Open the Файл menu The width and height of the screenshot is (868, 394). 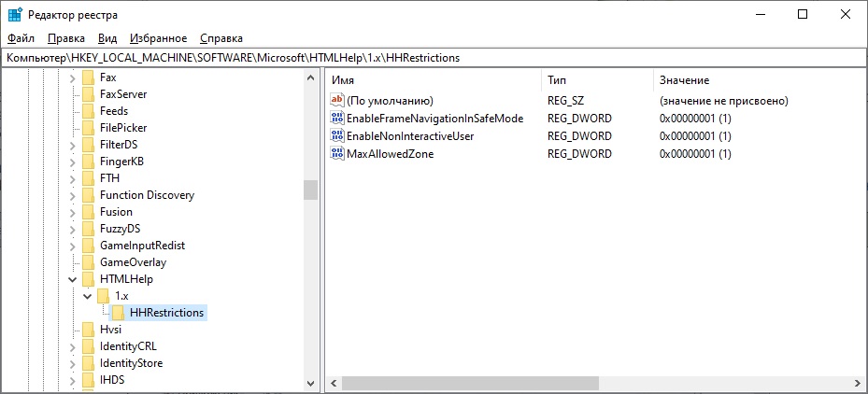click(x=21, y=38)
